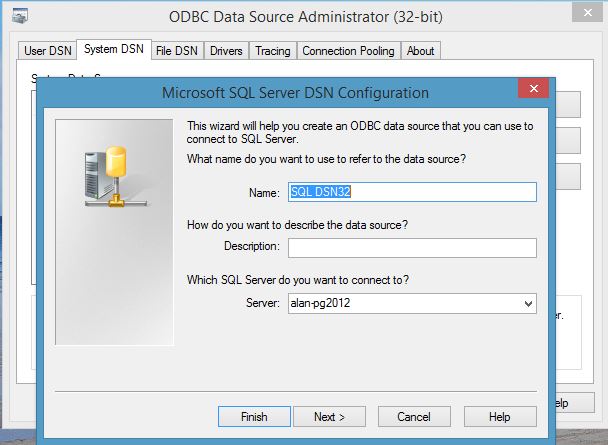
Task: Click Next to continue the wizard
Action: 329,416
